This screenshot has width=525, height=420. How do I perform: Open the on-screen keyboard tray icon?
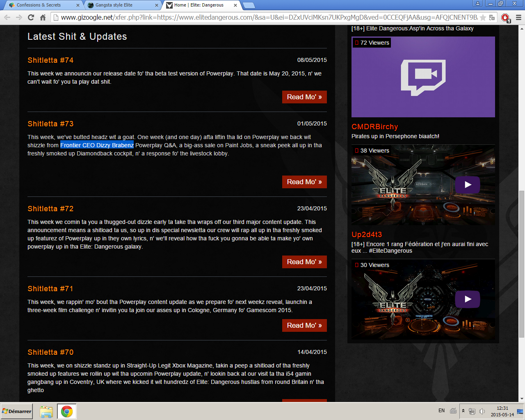[453, 411]
